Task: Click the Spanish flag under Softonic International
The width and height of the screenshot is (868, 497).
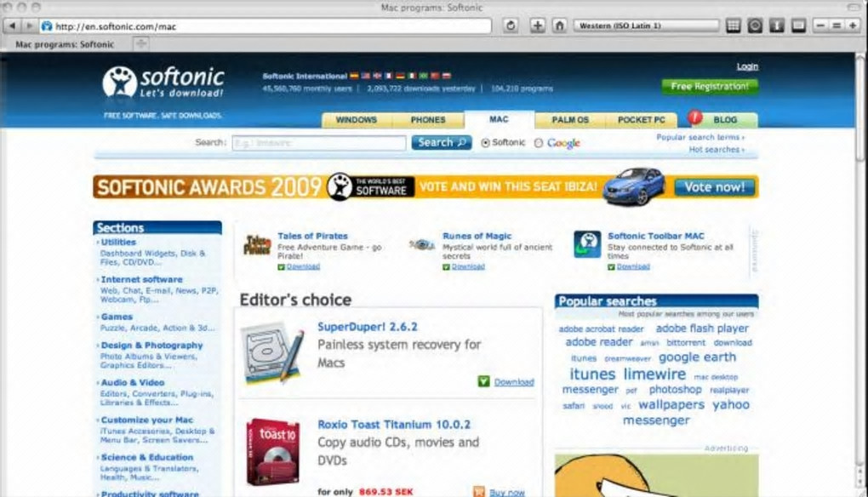Action: click(x=354, y=76)
